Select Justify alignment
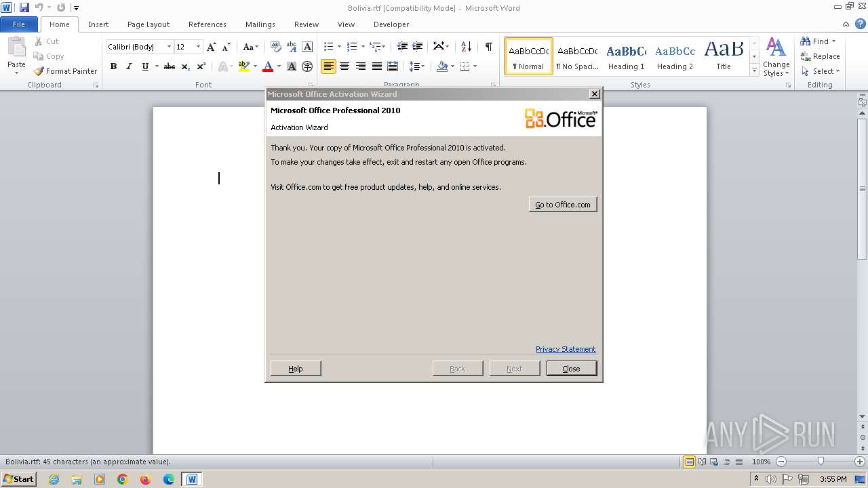 [376, 66]
